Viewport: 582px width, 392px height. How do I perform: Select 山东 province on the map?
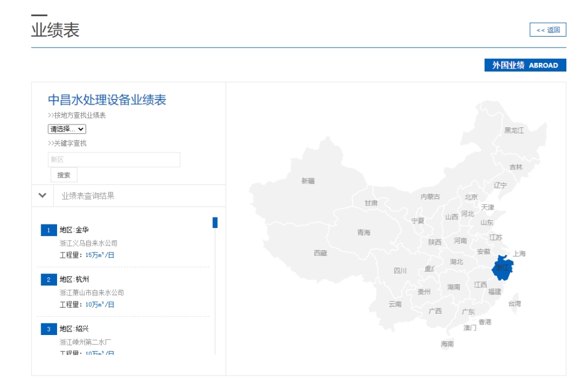[487, 223]
